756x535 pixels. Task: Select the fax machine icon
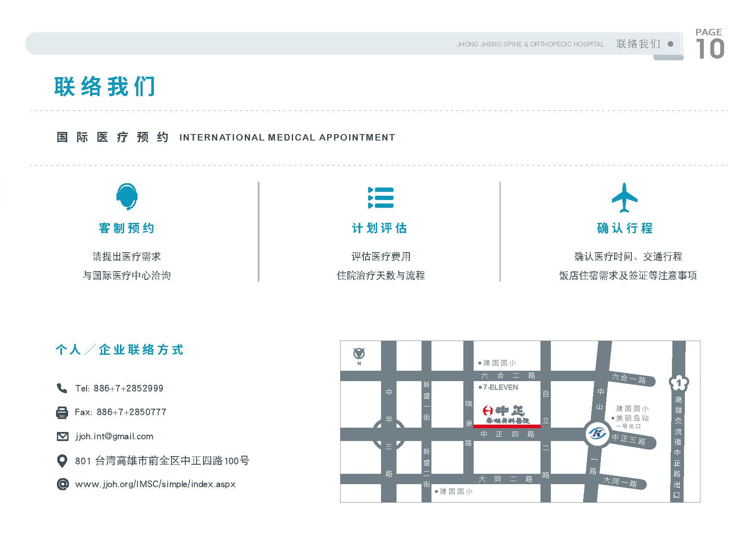tap(62, 413)
